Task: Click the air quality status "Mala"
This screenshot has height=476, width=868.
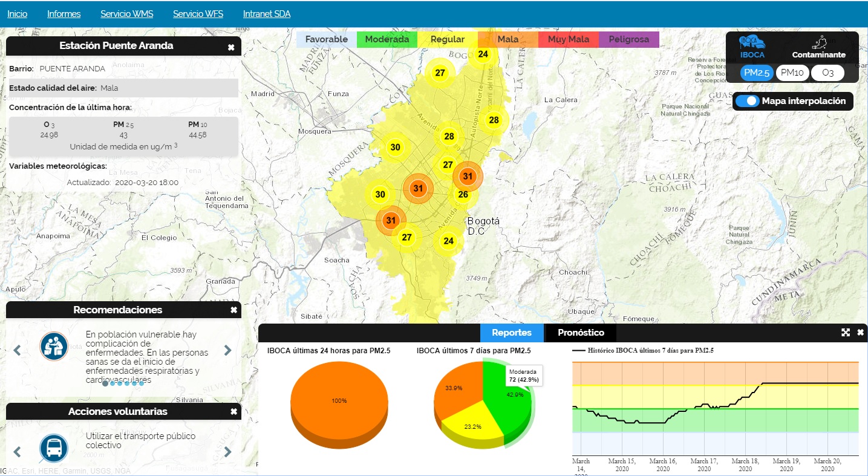Action: click(x=109, y=88)
